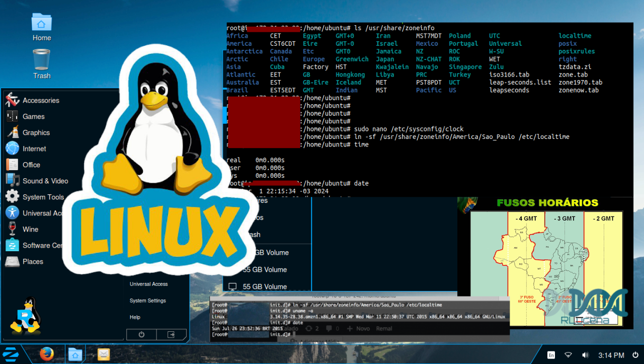Click the log out button in the menu
Viewport: 644px width, 364px height.
(171, 334)
